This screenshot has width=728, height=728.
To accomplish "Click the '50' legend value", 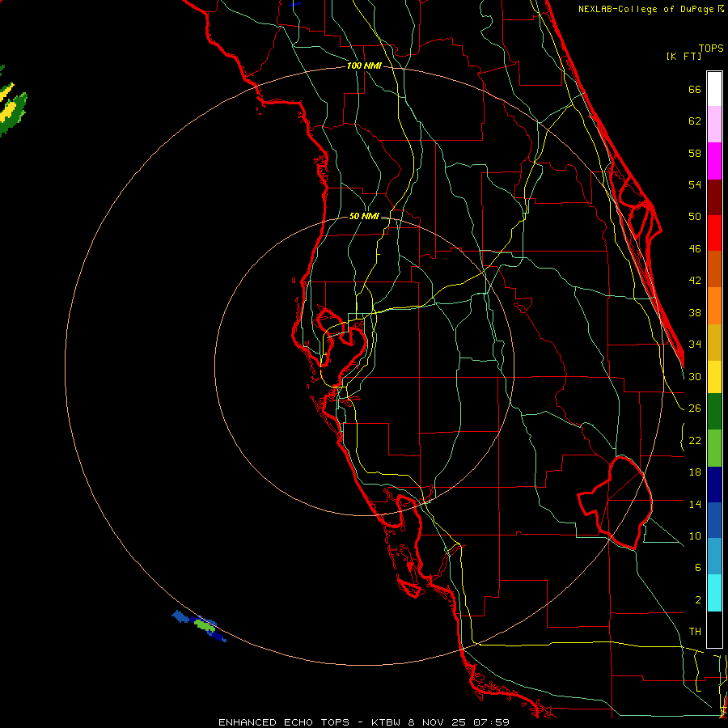I will coord(695,216).
